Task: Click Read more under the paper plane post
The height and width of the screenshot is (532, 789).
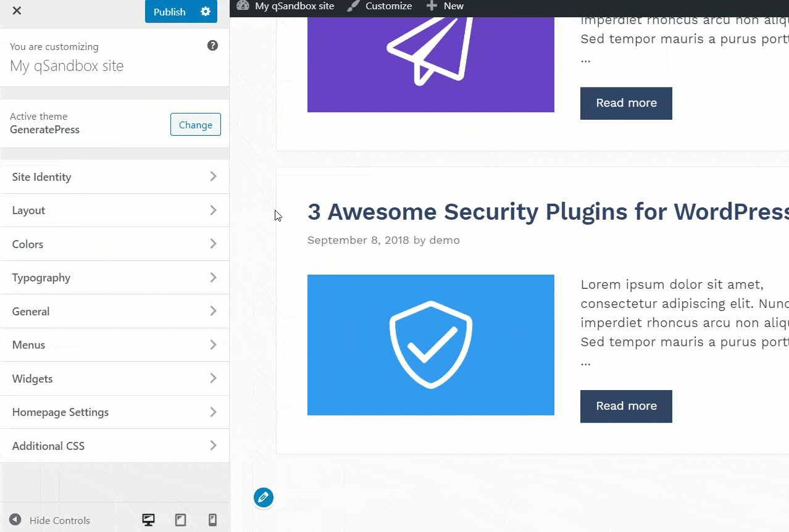Action: pyautogui.click(x=626, y=103)
